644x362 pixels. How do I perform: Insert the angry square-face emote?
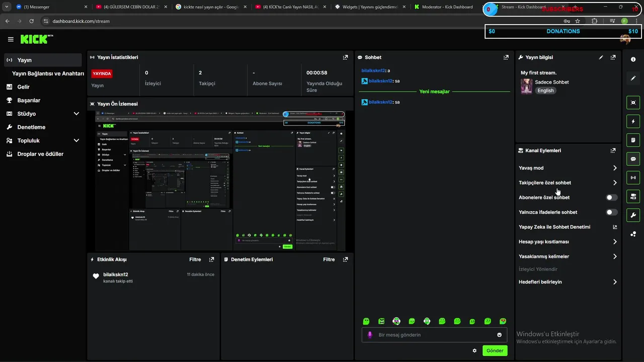(x=381, y=321)
